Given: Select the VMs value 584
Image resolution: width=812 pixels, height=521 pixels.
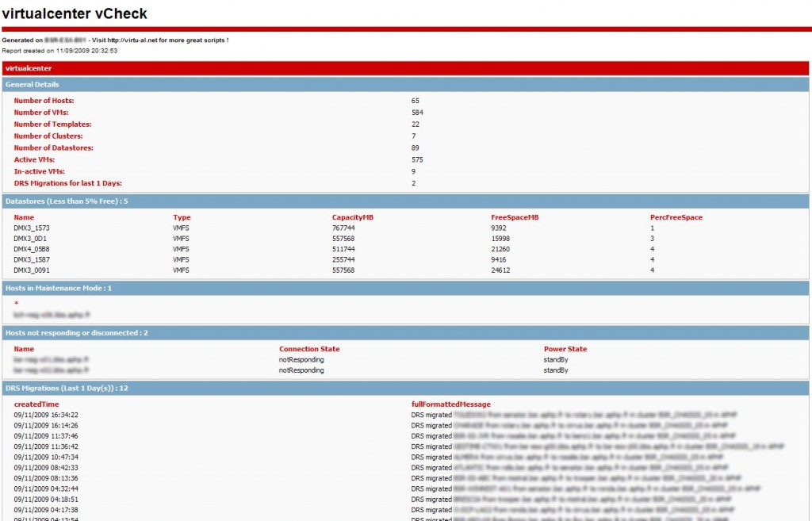Looking at the screenshot, I should [417, 113].
